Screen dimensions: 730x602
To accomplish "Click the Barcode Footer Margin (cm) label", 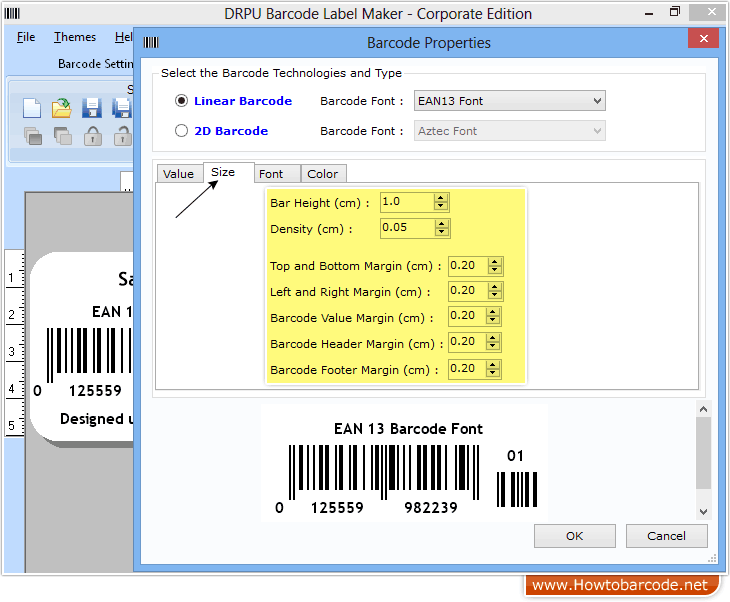I will tap(354, 370).
